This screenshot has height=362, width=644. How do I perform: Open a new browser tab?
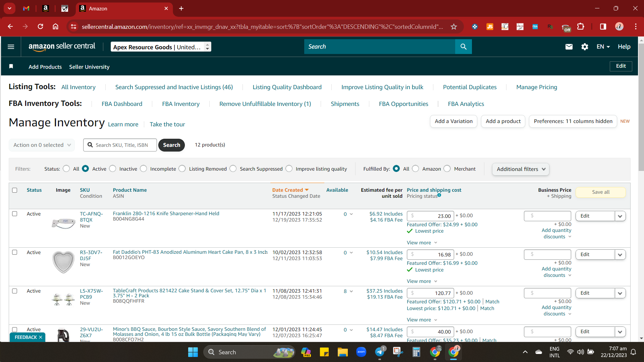[x=181, y=8]
